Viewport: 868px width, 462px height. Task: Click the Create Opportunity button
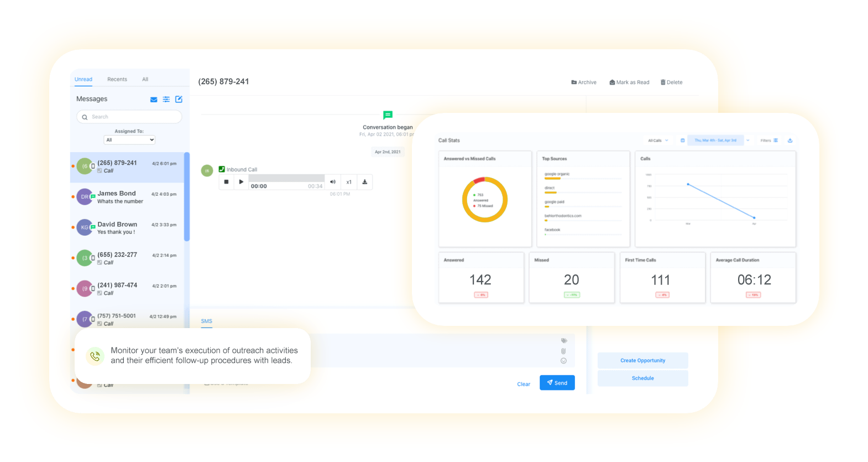[642, 361]
